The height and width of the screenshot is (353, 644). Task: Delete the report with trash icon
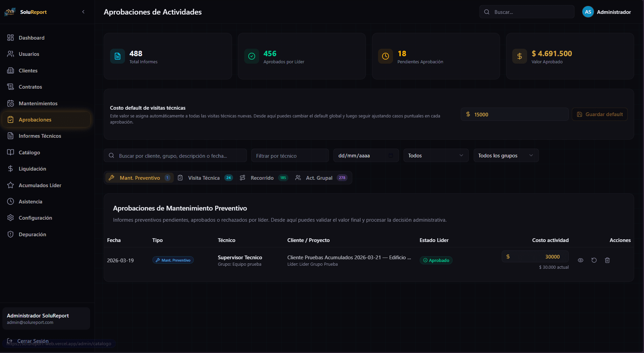(x=607, y=260)
